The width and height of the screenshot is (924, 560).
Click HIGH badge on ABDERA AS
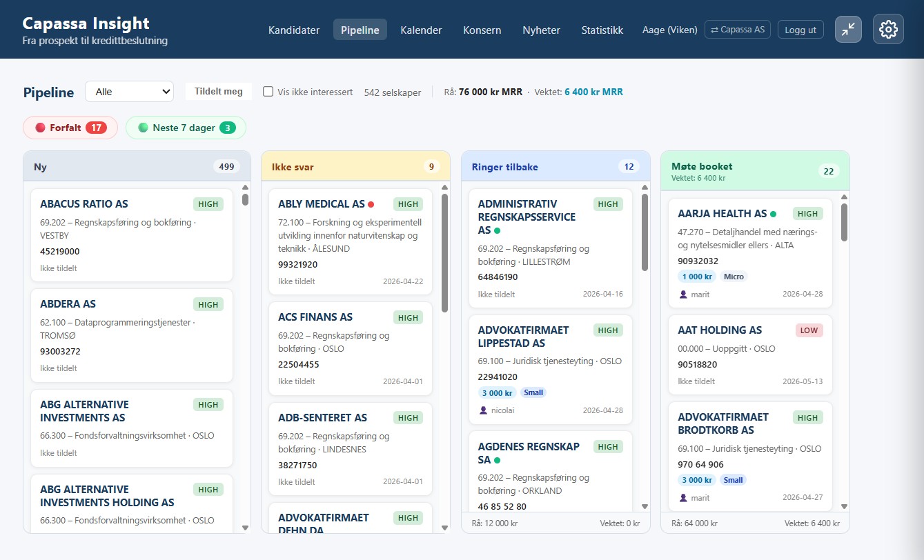[x=208, y=305]
